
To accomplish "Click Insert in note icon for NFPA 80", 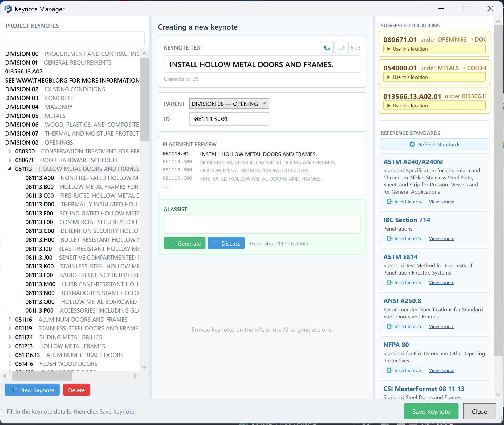I will 390,370.
